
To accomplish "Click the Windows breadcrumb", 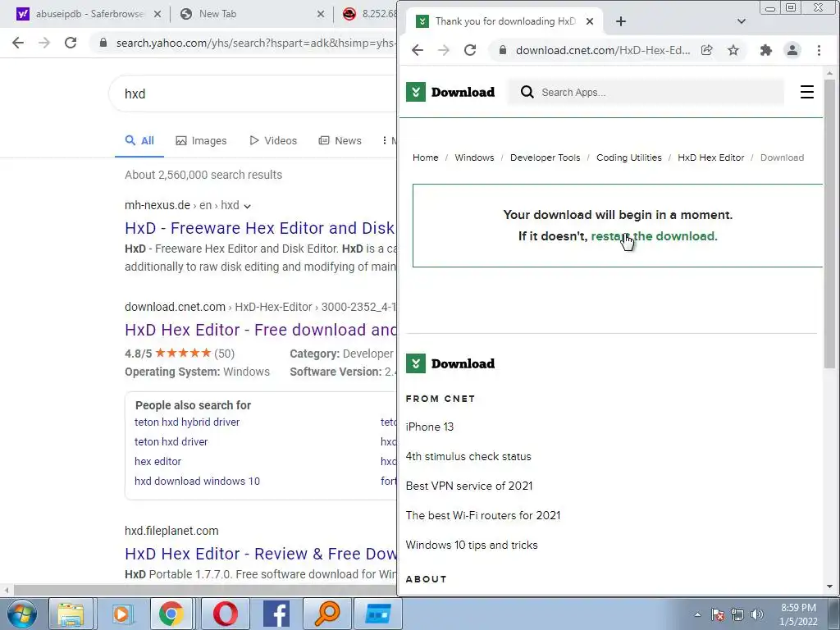I will (474, 157).
